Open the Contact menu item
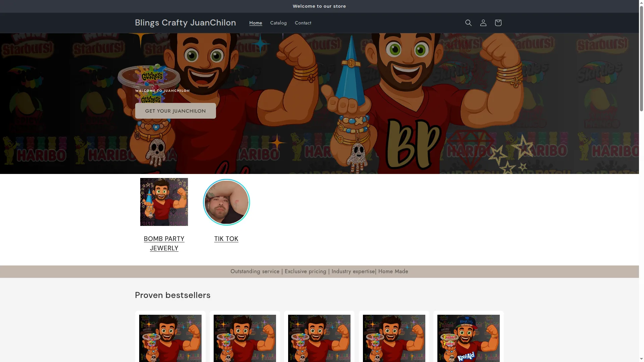This screenshot has width=644, height=362. click(x=303, y=23)
